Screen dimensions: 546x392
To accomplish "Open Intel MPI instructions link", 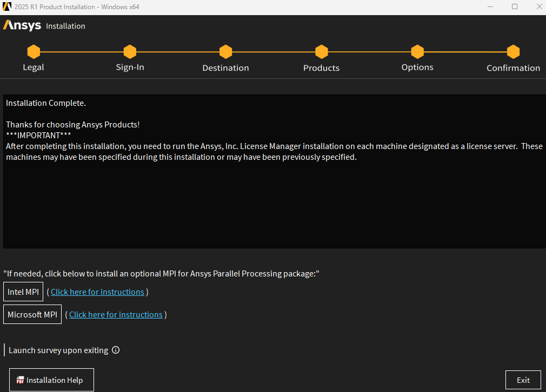I will (x=97, y=292).
